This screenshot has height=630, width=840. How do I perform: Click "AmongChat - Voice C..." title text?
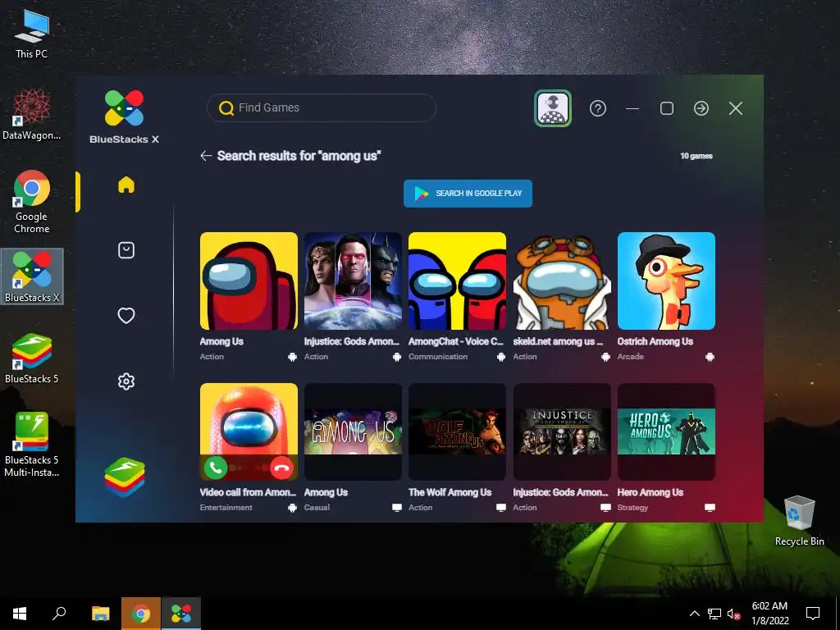[x=456, y=341]
